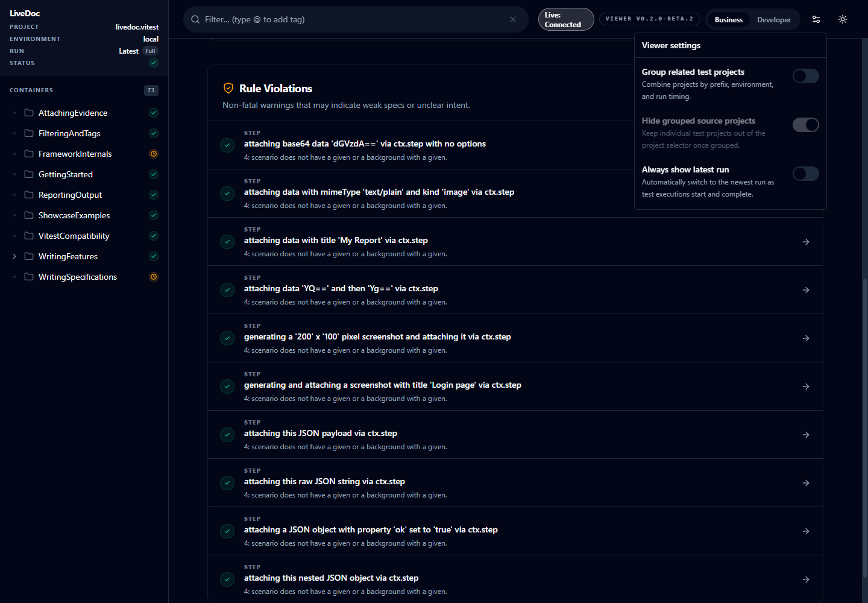This screenshot has height=603, width=868.
Task: Toggle the light/dark theme sun icon
Action: tap(843, 19)
